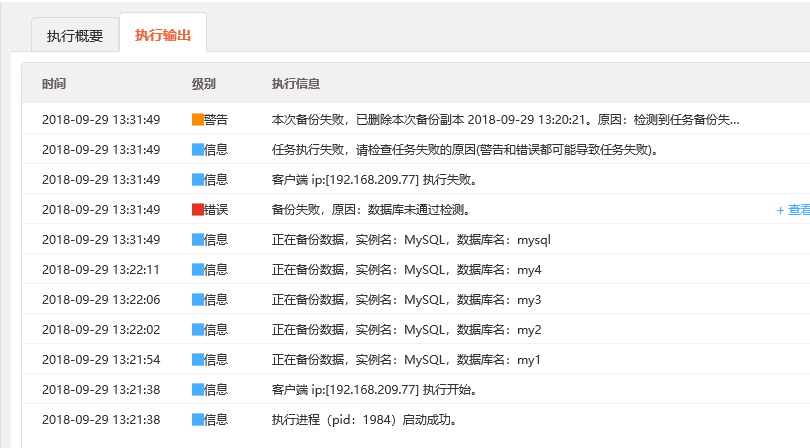This screenshot has height=448, width=810.
Task: Click timestamp 2018-09-29 13:22:02
Action: coord(101,330)
